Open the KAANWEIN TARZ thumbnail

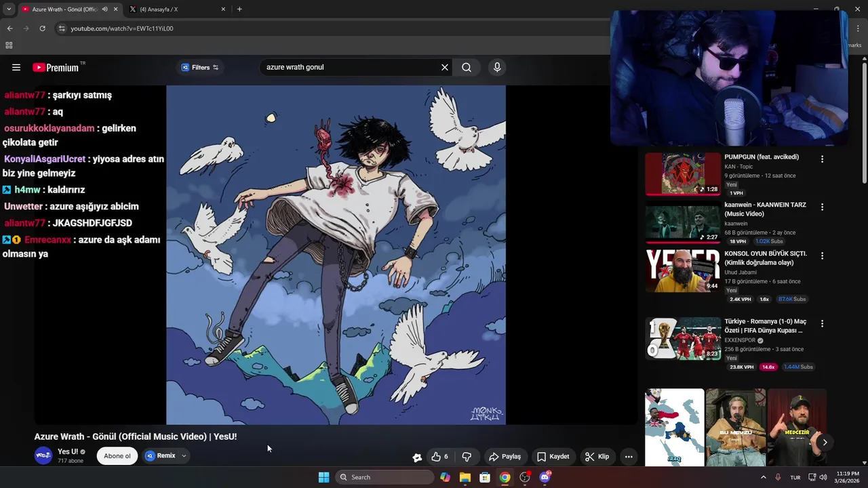(x=683, y=222)
